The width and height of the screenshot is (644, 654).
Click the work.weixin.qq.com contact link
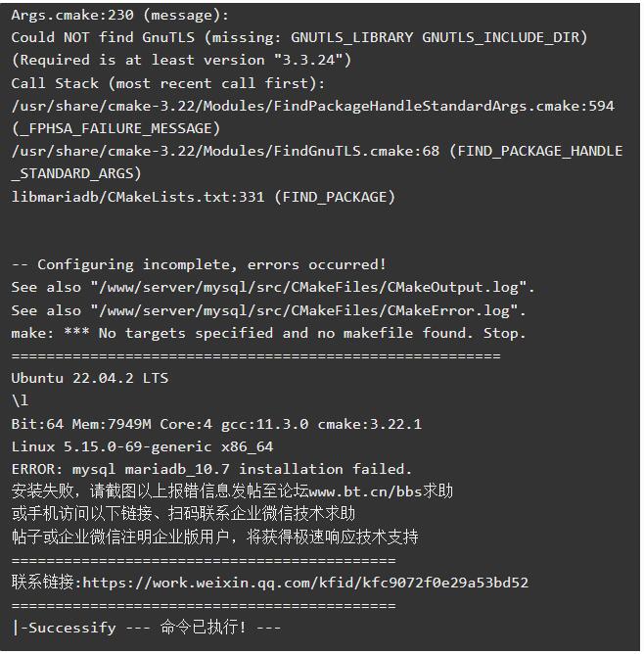point(305,583)
